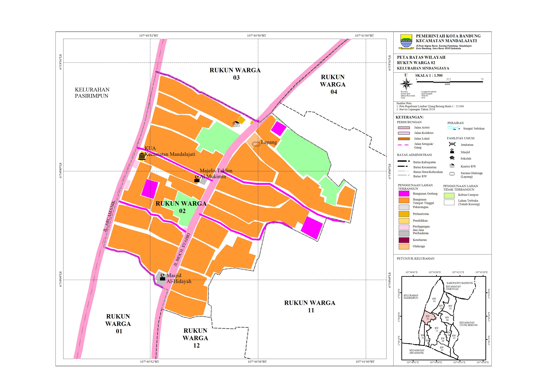Click the Masjid Al-Hidayah mosque icon

pos(163,277)
